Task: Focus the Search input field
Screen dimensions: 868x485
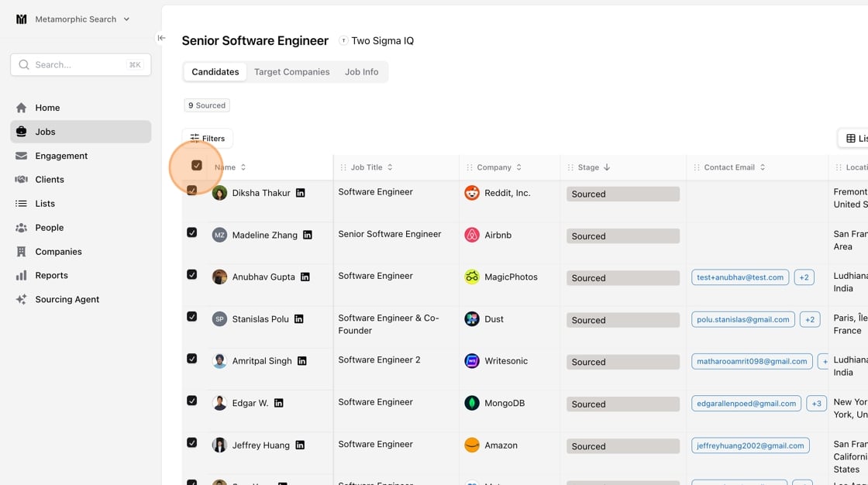Action: pyautogui.click(x=81, y=65)
